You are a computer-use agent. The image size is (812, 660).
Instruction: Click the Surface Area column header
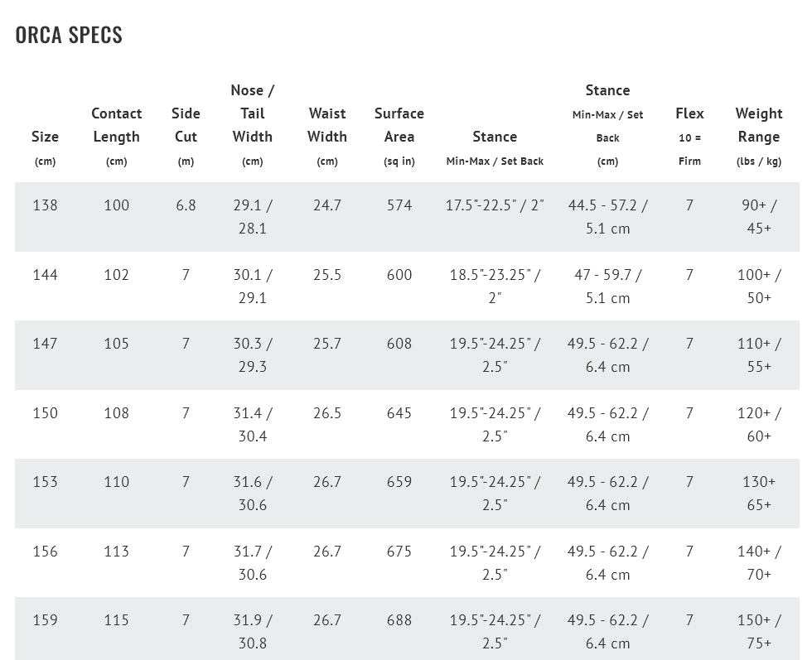coord(399,136)
